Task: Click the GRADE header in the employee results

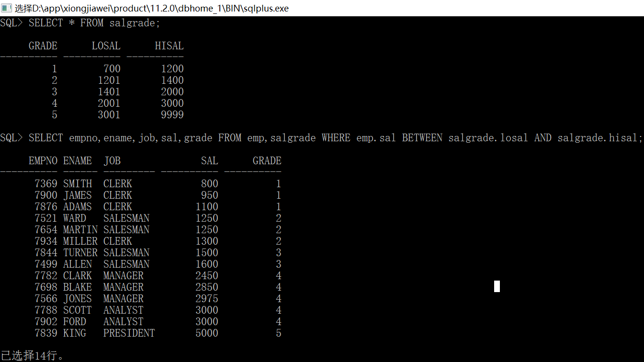Action: (x=267, y=161)
